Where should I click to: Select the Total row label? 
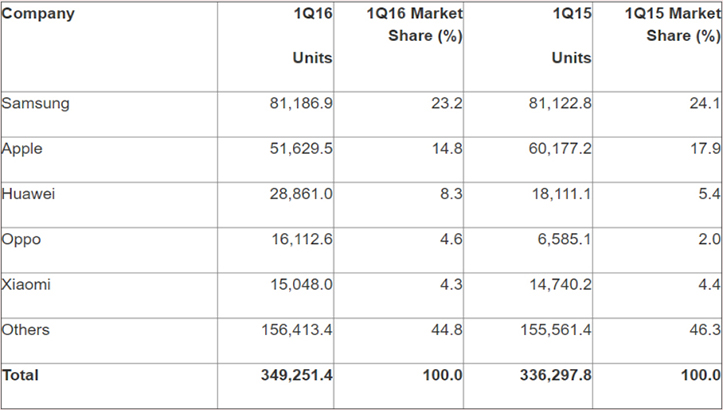pos(20,375)
